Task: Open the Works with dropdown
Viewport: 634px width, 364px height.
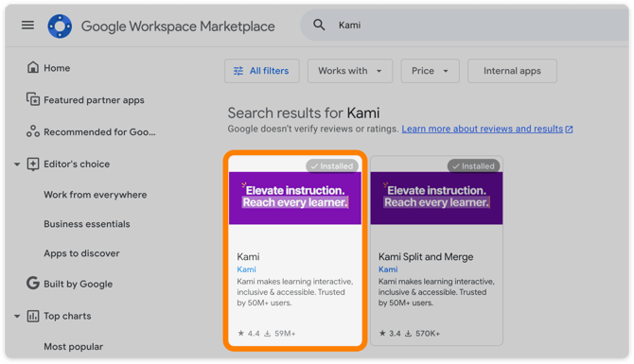Action: [350, 71]
